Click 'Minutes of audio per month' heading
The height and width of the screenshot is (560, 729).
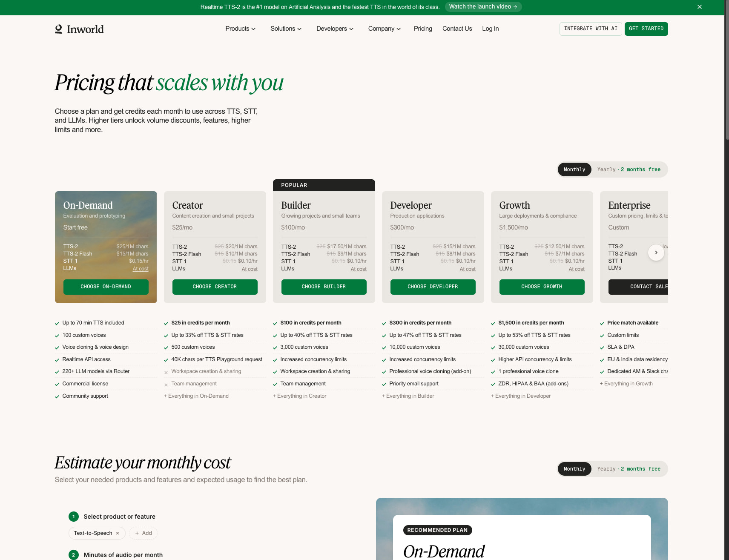(123, 555)
